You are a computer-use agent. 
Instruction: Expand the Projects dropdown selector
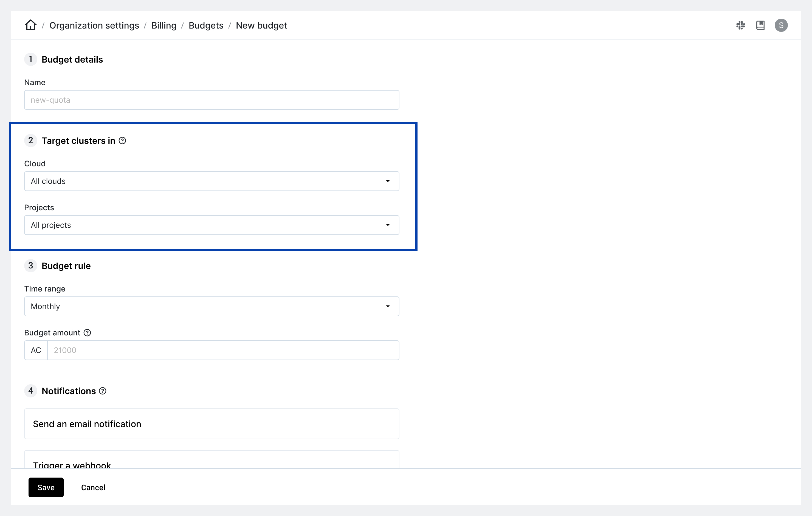[211, 225]
